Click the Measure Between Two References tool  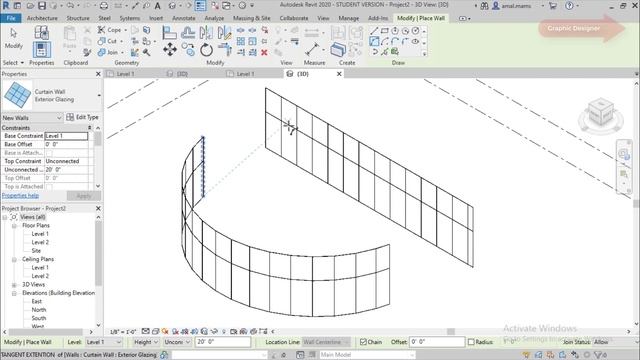tap(312, 49)
